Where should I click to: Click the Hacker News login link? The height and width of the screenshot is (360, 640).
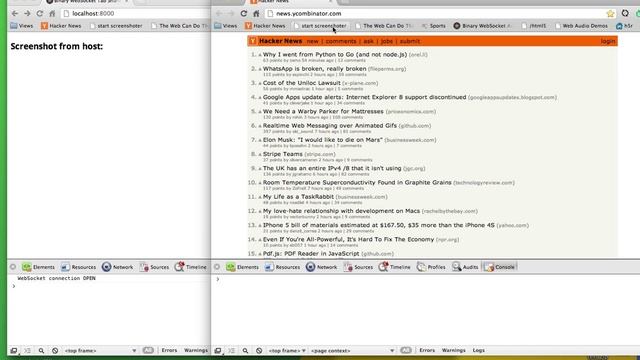point(607,41)
